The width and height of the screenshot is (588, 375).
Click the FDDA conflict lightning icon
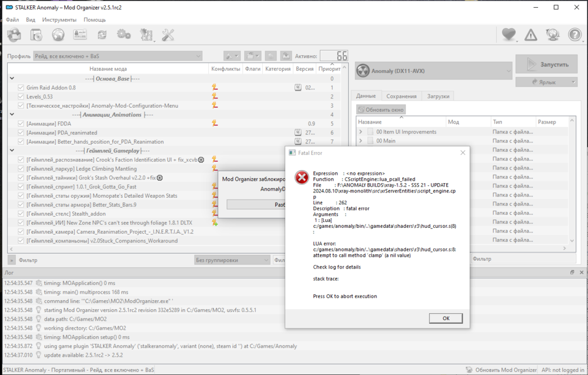click(x=215, y=124)
